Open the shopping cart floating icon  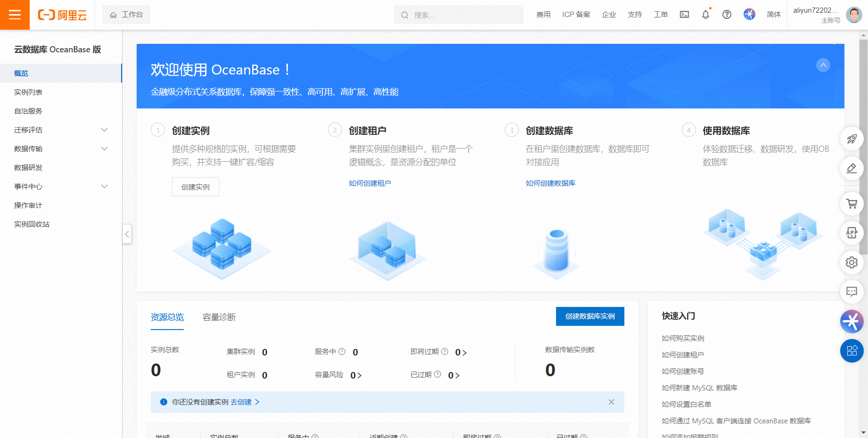(852, 204)
